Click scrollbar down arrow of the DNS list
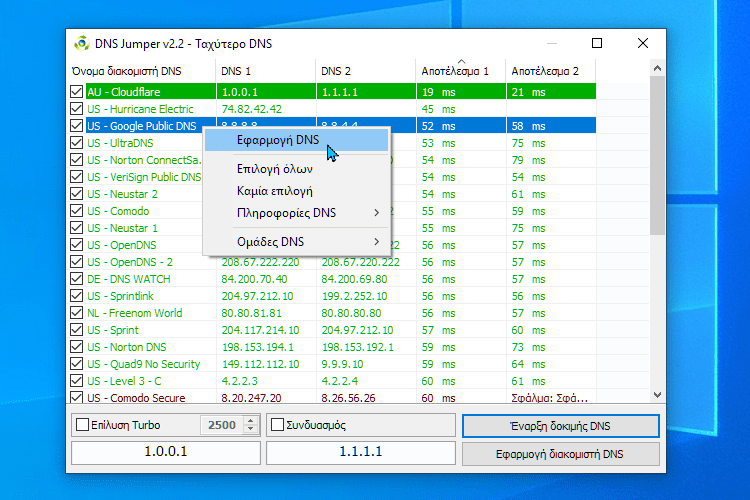750x500 pixels. (x=658, y=395)
